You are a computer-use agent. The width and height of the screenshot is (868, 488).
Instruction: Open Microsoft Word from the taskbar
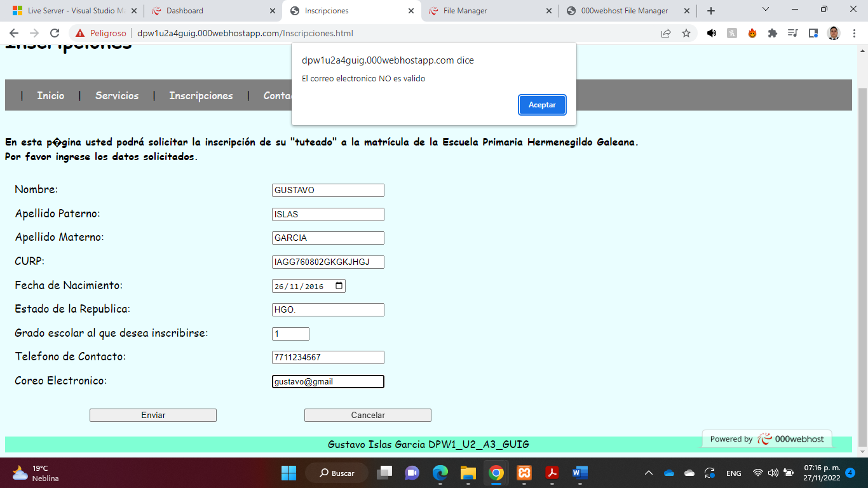point(580,473)
